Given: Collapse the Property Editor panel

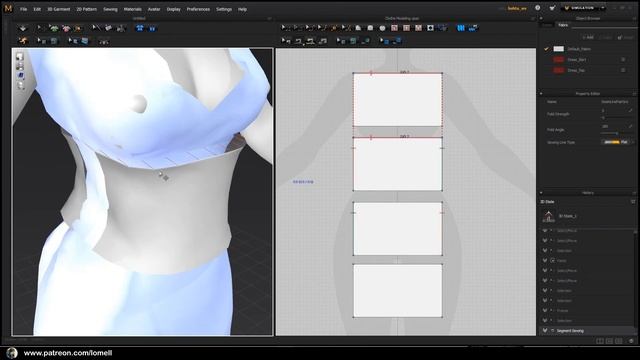Looking at the screenshot, I should [x=541, y=93].
